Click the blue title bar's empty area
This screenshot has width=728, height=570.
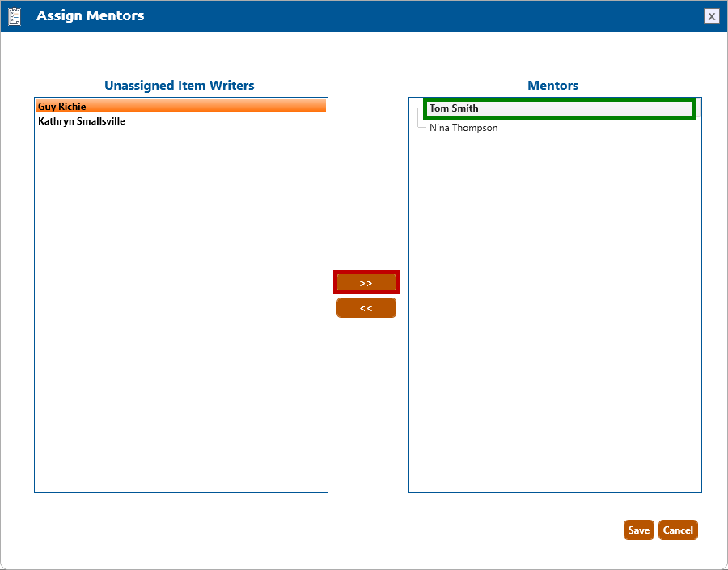point(404,16)
